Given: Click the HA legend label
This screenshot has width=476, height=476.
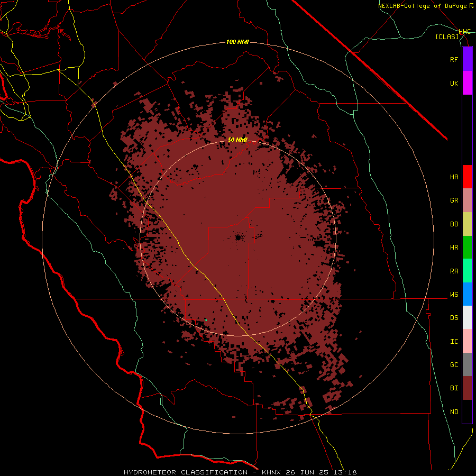Looking at the screenshot, I should (454, 177).
